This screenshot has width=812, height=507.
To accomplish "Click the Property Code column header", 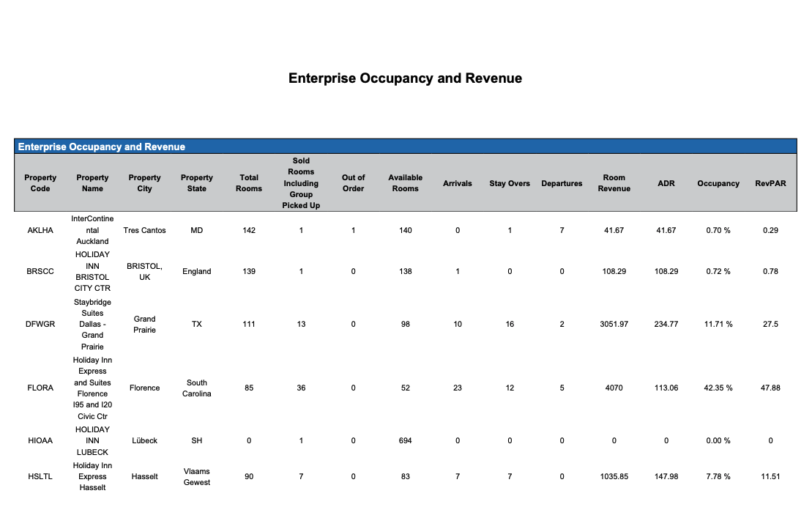I will pyautogui.click(x=40, y=183).
